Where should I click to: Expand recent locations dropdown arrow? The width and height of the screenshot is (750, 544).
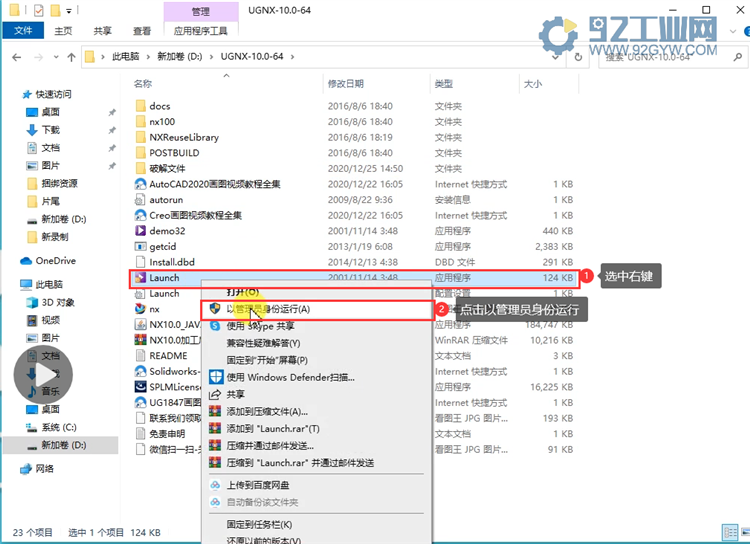56,57
